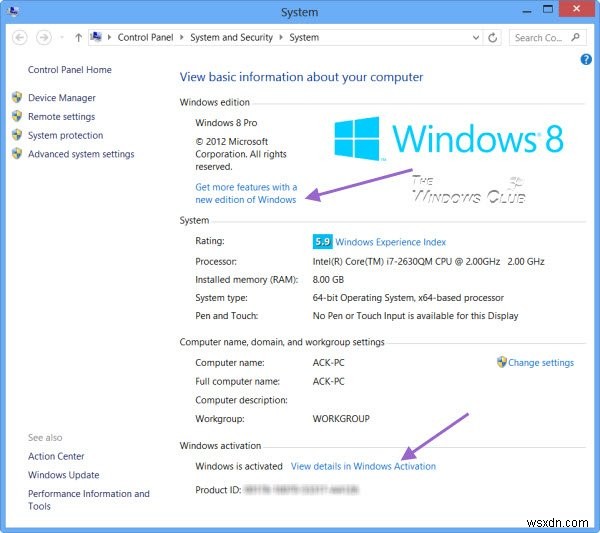Click System window title bar icon
This screenshot has width=600, height=533.
coord(13,11)
